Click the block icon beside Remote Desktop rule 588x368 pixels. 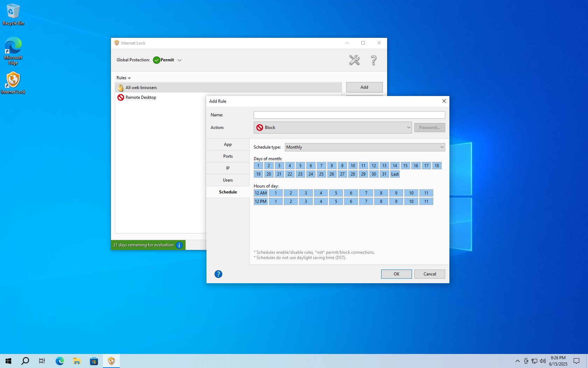click(x=120, y=97)
